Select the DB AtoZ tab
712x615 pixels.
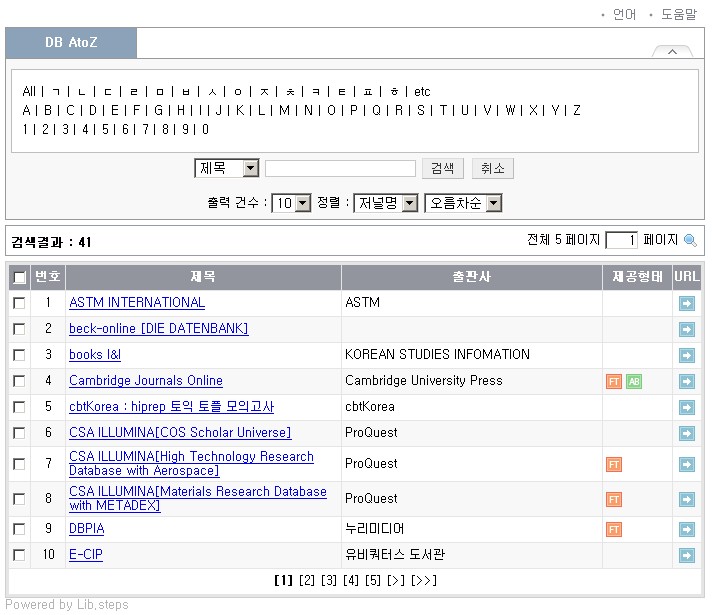click(71, 43)
